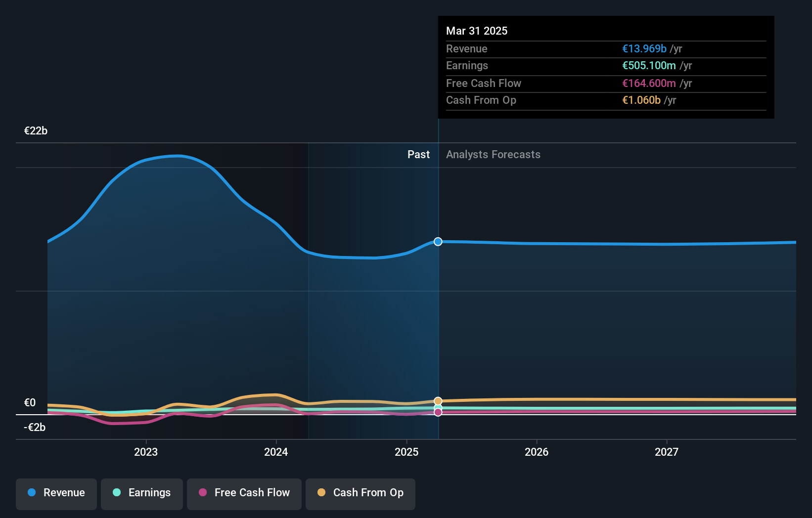Click the Analysts Forecasts label
Viewport: 812px width, 518px height.
pos(493,154)
